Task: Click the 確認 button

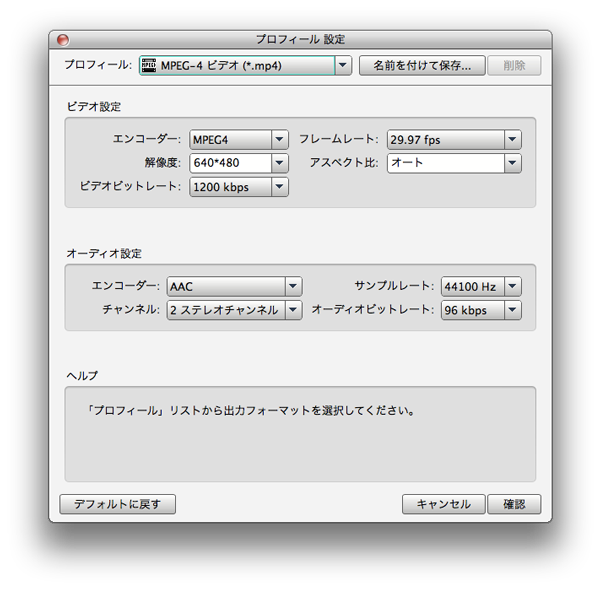Action: 514,504
